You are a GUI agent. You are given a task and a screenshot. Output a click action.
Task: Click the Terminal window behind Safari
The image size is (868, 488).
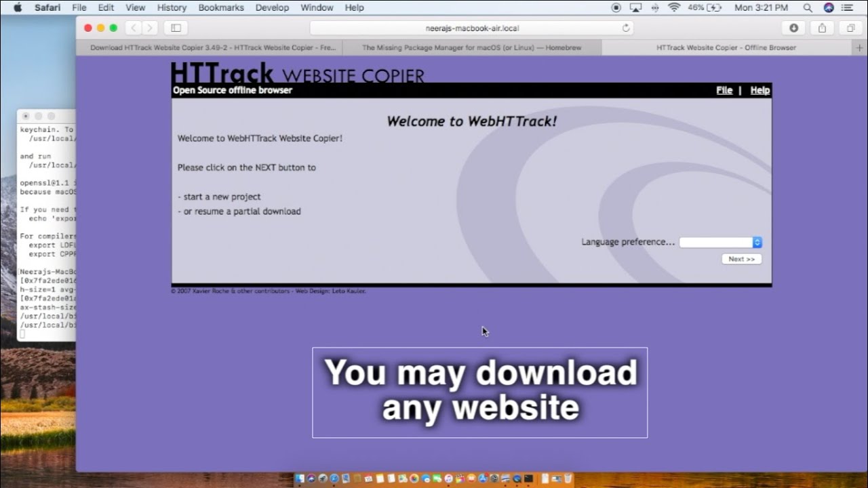pos(47,224)
